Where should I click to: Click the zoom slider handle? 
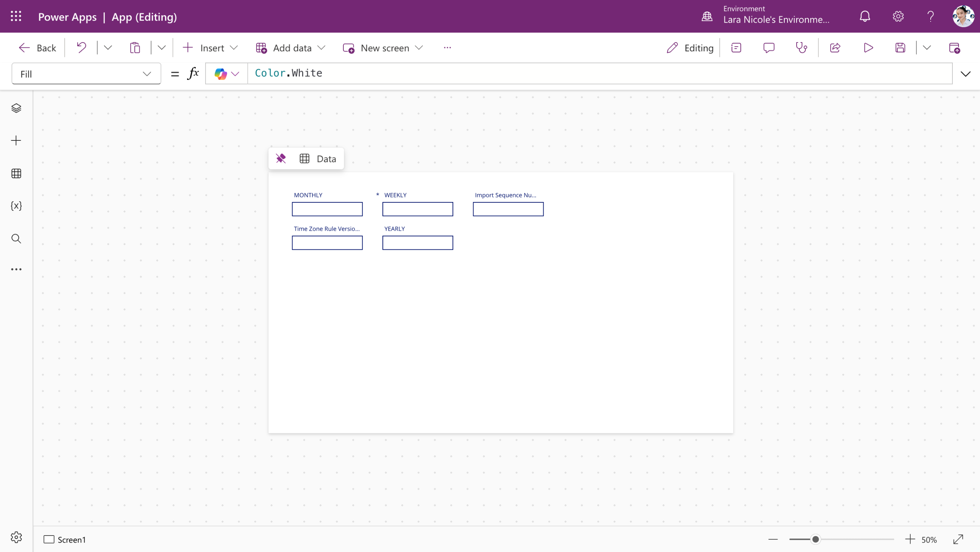point(815,539)
